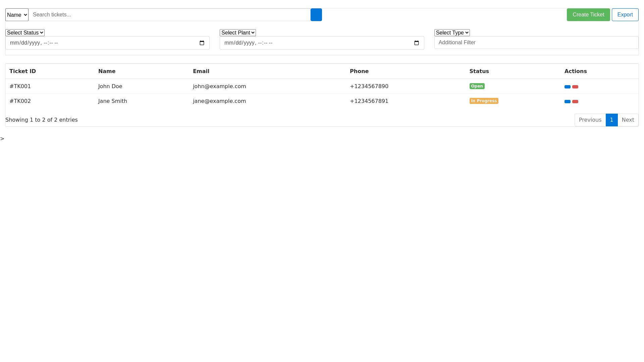The width and height of the screenshot is (644, 362).
Task: Open calendar picker in the second date field
Action: point(416,43)
